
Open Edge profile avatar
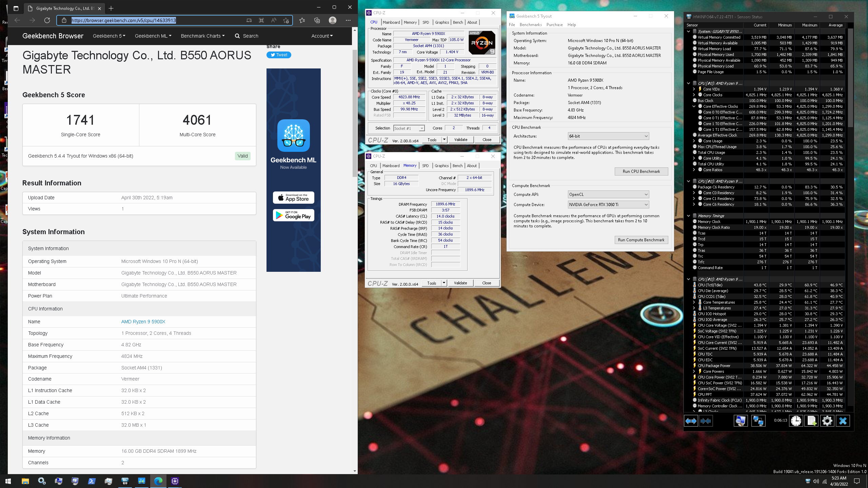tap(333, 20)
